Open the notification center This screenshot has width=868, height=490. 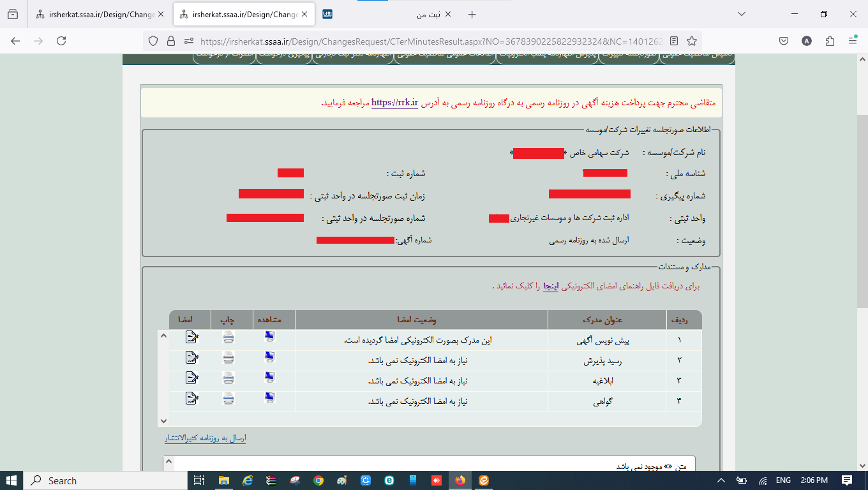click(847, 480)
